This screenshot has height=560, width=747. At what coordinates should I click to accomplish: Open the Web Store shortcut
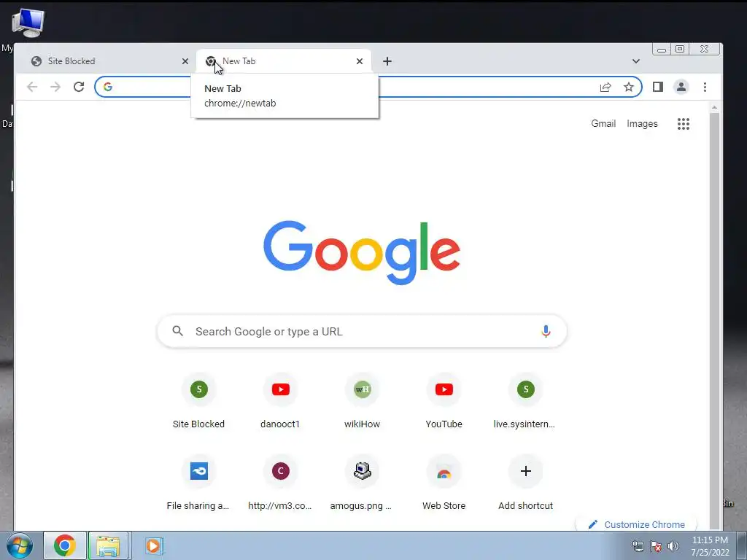[x=444, y=483]
